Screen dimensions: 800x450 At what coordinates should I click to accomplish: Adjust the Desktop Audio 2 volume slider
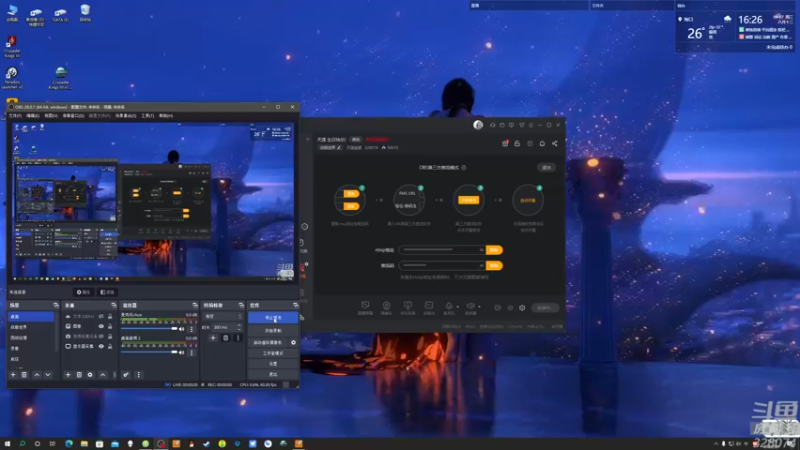149,352
